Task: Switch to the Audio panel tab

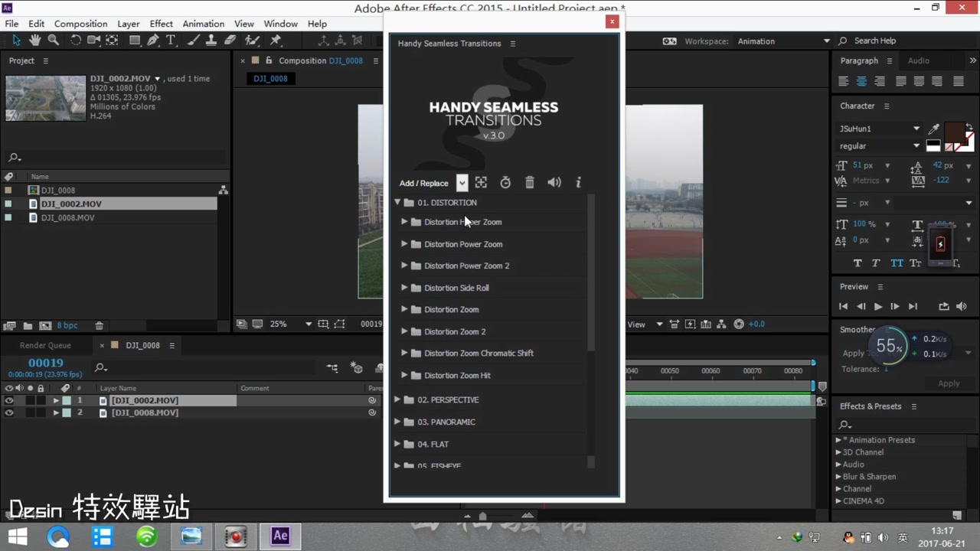Action: 919,60
